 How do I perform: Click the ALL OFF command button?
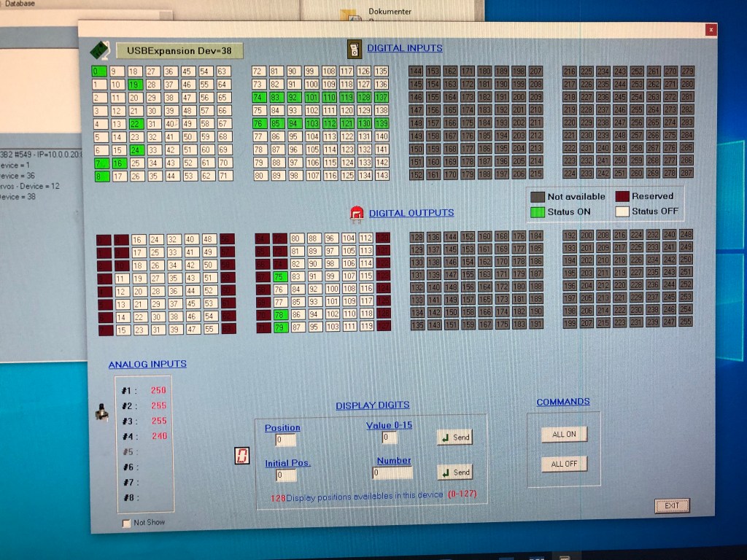(x=564, y=464)
